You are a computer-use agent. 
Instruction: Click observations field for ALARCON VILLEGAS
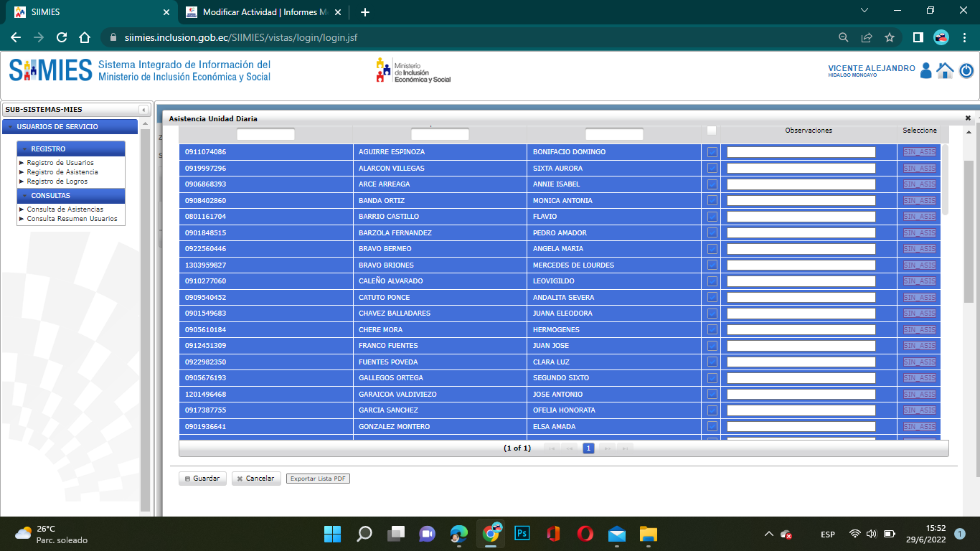coord(801,169)
